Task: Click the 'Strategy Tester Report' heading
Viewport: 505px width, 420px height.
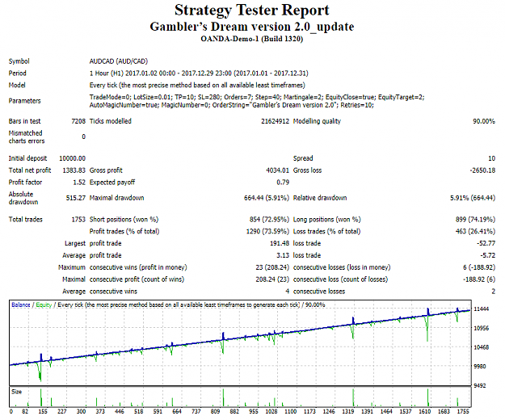Action: (252, 10)
